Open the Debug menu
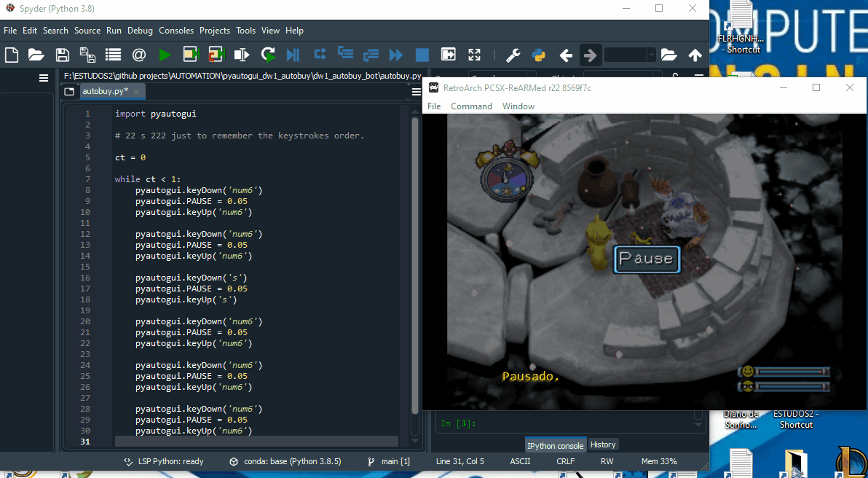868x478 pixels. click(140, 31)
